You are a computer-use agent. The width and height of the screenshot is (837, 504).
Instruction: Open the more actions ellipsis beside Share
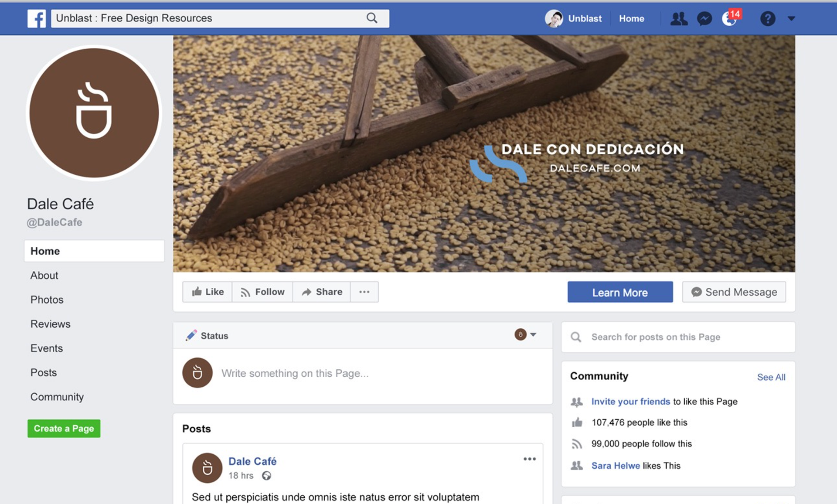tap(364, 292)
